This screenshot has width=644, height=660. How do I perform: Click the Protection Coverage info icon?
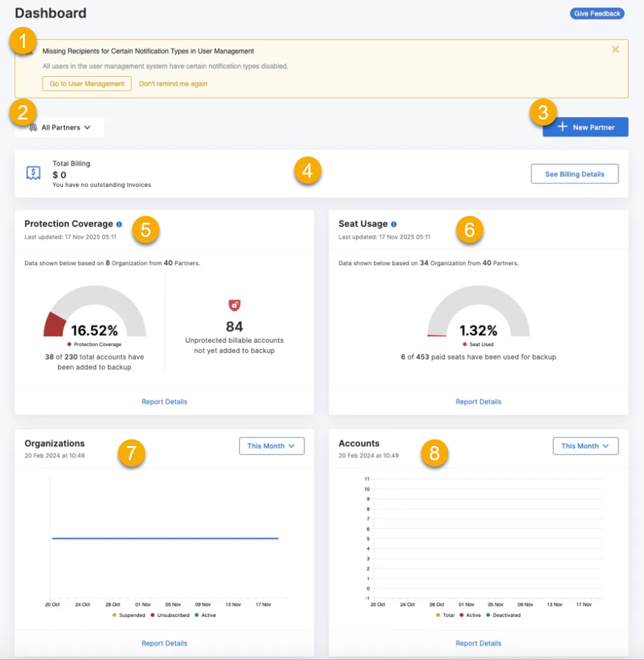click(x=119, y=224)
